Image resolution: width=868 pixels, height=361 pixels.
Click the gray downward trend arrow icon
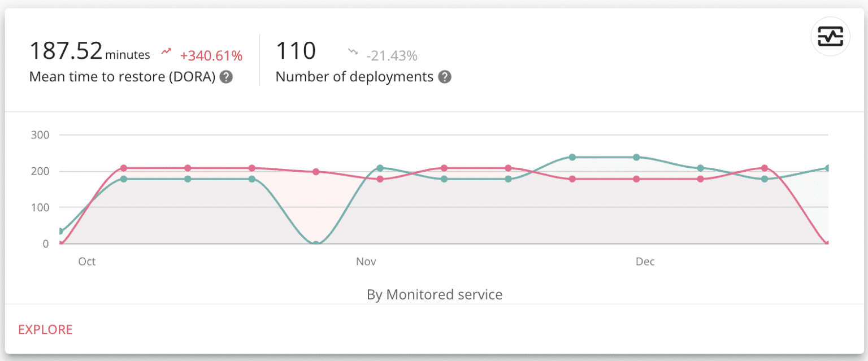352,51
